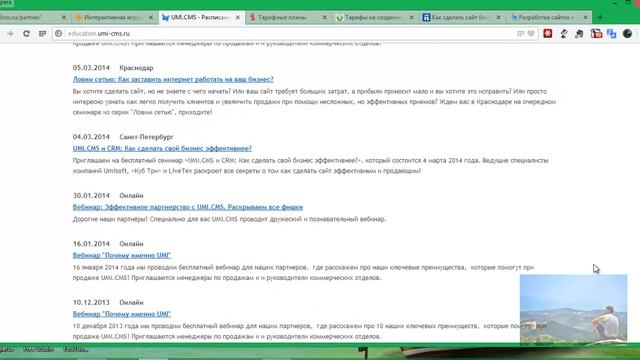The width and height of the screenshot is (640, 360).
Task: Close the Тарифные планы tab
Action: (324, 18)
